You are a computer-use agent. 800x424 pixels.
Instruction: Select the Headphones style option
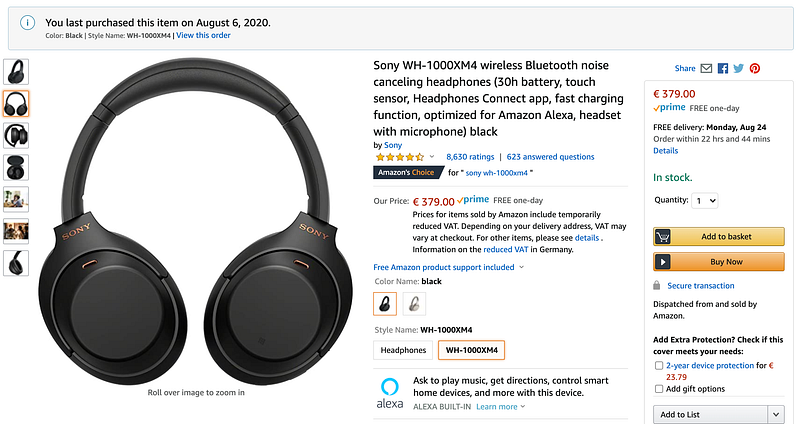pyautogui.click(x=403, y=350)
